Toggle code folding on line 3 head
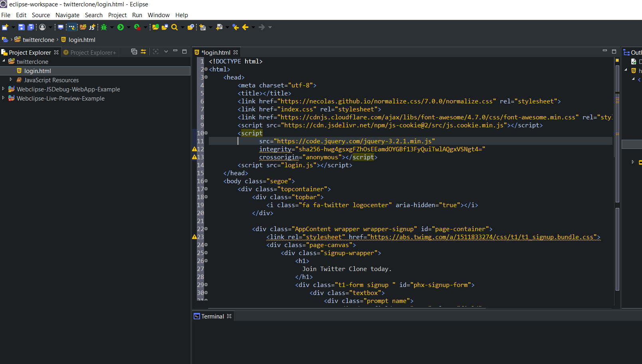642x364 pixels. tap(206, 77)
